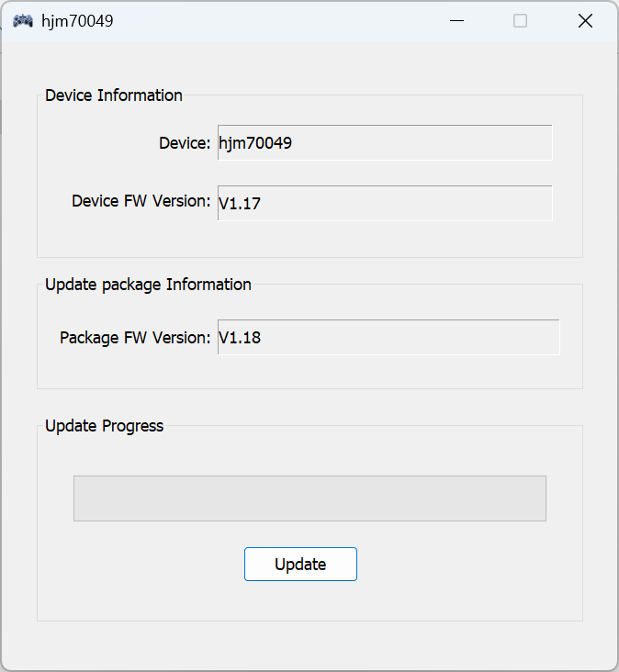The image size is (619, 672).
Task: Minimize the hjm70049 window
Action: [x=456, y=20]
